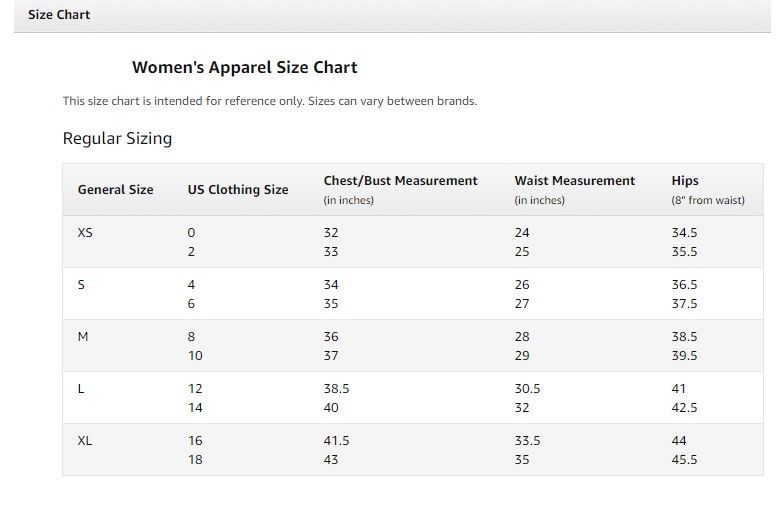Viewport: 779px width, 529px height.
Task: Select the L general size cell
Action: [81, 389]
